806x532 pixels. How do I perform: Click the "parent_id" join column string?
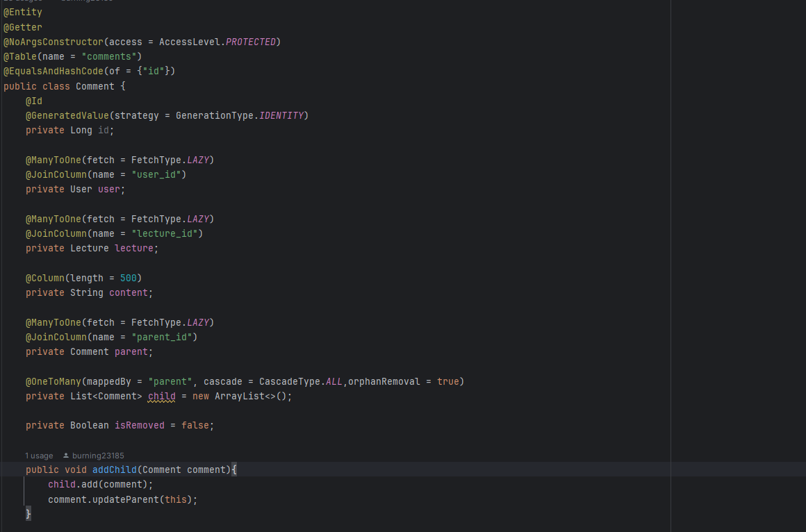tap(162, 338)
